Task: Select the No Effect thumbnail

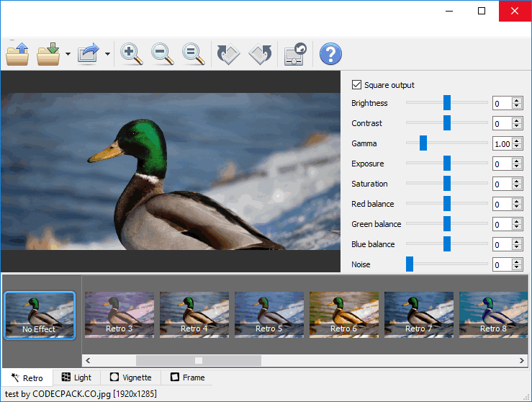Action: tap(39, 315)
